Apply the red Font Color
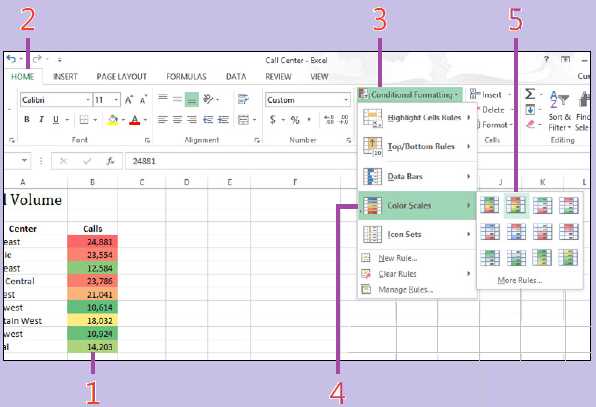This screenshot has height=407, width=596. click(135, 120)
